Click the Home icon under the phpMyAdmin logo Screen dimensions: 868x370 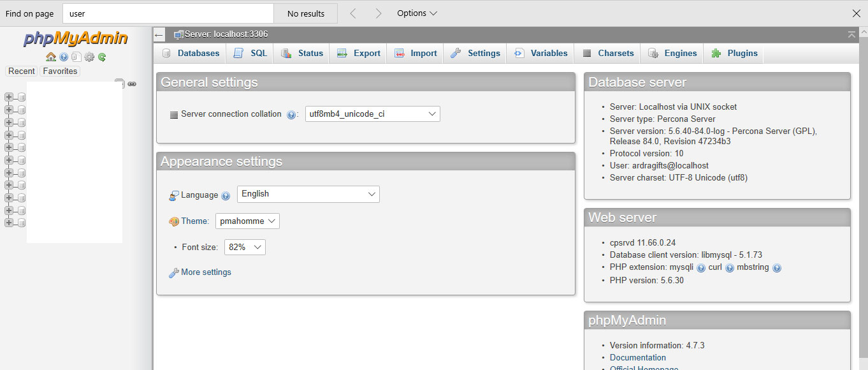(51, 57)
